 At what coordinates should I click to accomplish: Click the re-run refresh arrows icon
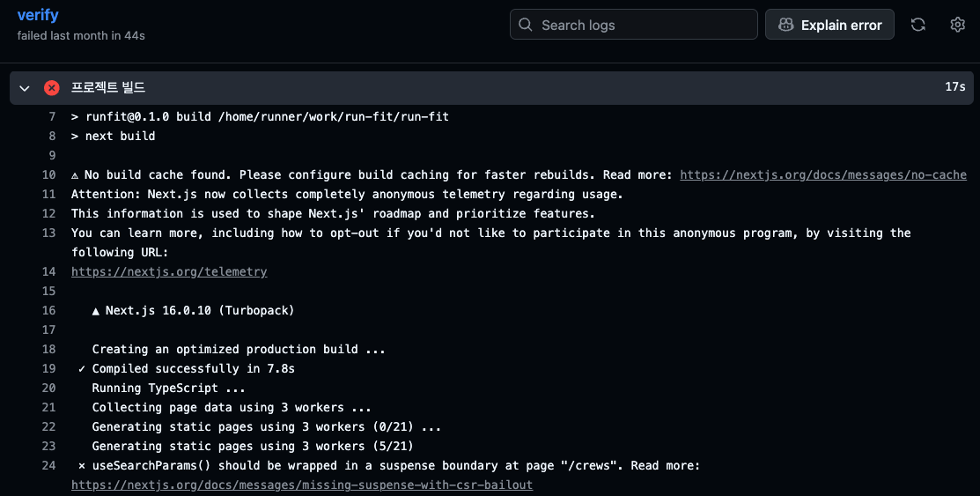(917, 25)
